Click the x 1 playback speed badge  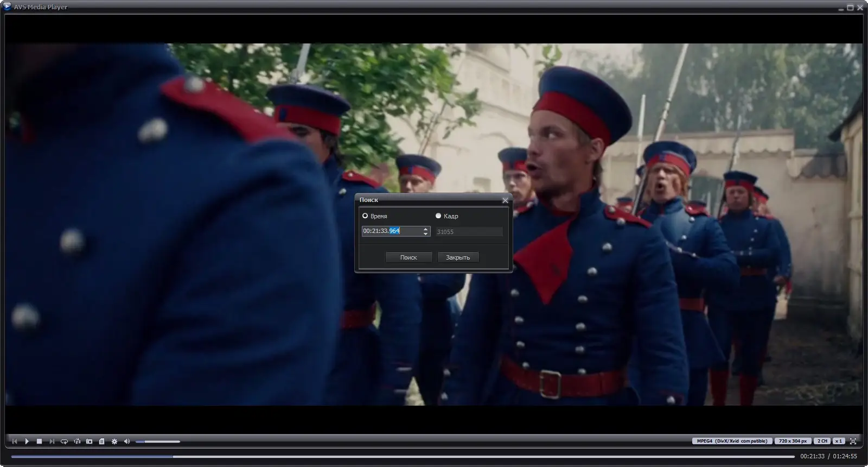[x=839, y=441]
